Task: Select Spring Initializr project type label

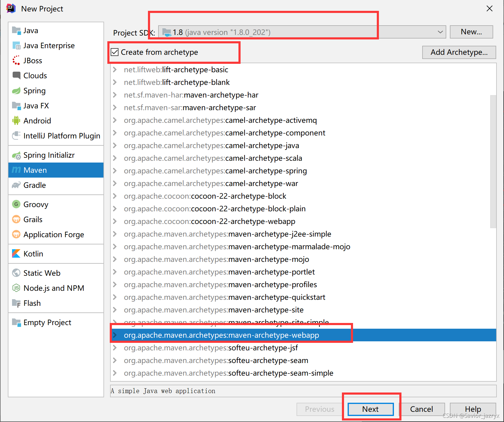Action: tap(49, 155)
